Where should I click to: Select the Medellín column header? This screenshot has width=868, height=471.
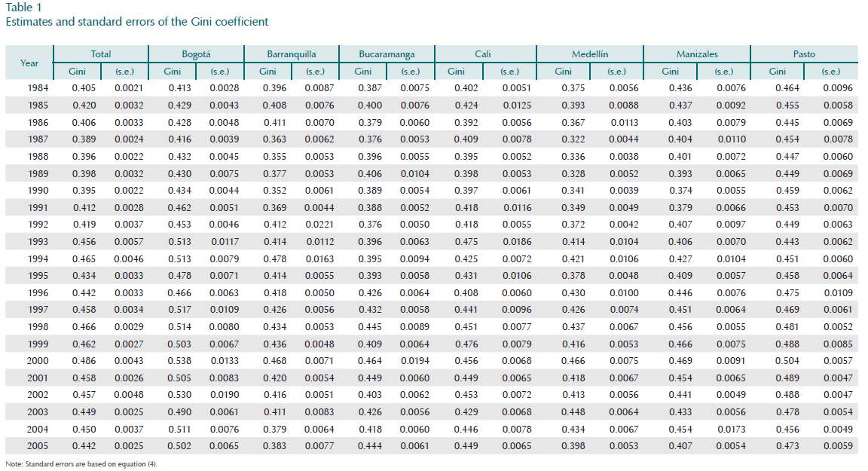[590, 54]
